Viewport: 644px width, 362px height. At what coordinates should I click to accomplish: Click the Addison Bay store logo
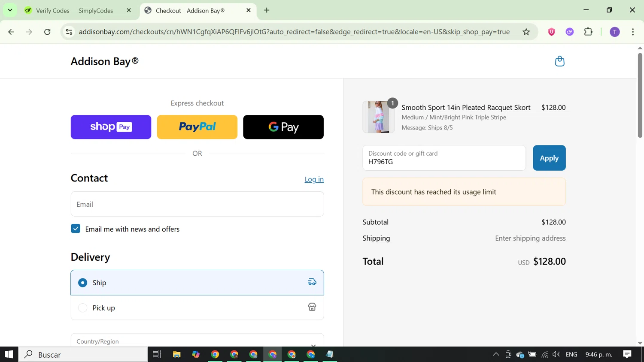(x=105, y=61)
